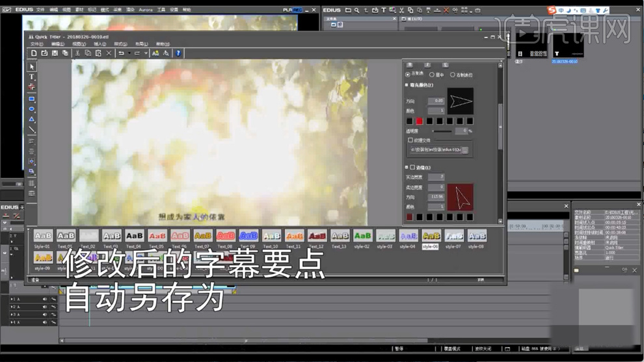
Task: Click the Cut scissors icon in Quick Titler
Action: click(x=77, y=53)
